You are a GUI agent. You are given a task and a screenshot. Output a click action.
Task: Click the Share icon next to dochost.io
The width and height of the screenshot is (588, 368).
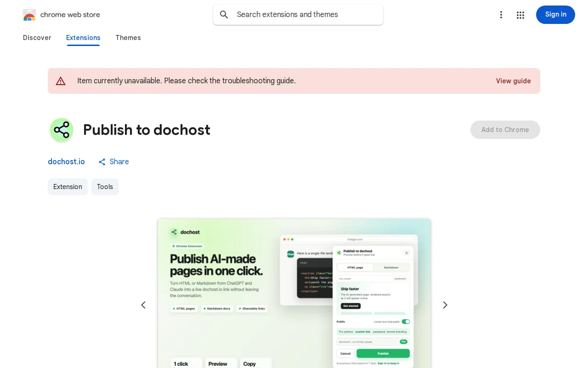(102, 162)
